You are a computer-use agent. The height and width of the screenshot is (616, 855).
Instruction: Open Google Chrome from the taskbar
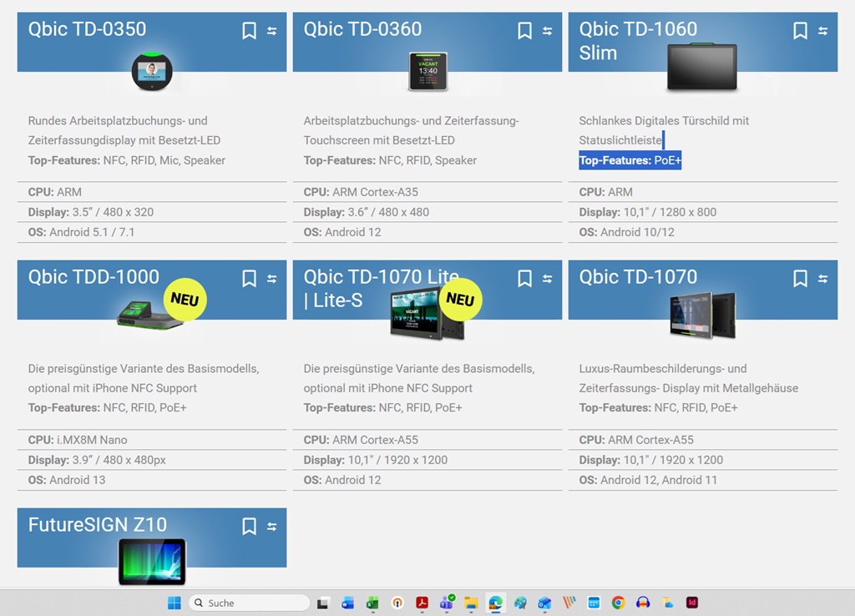618,603
